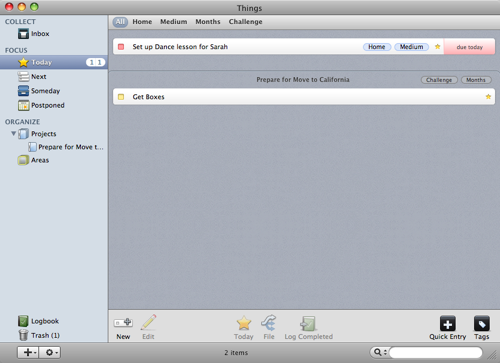500x363 pixels.
Task: Collapse the Projects disclosure triangle
Action: [x=13, y=134]
